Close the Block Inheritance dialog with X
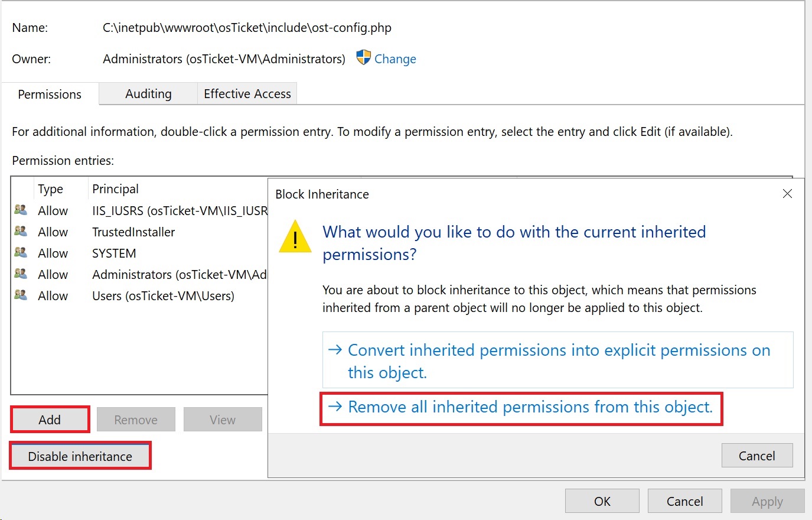This screenshot has width=812, height=520. 787,194
